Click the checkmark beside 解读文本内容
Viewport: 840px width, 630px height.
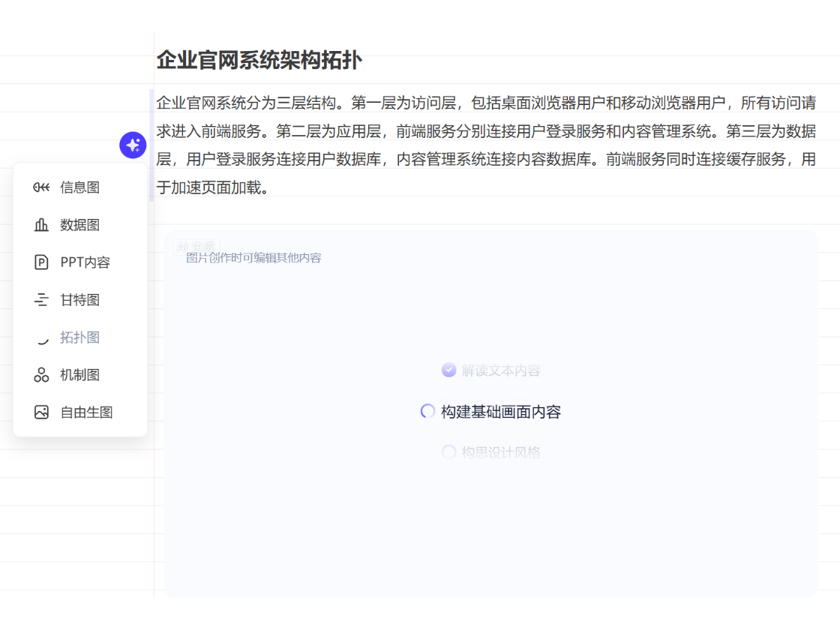pos(449,370)
